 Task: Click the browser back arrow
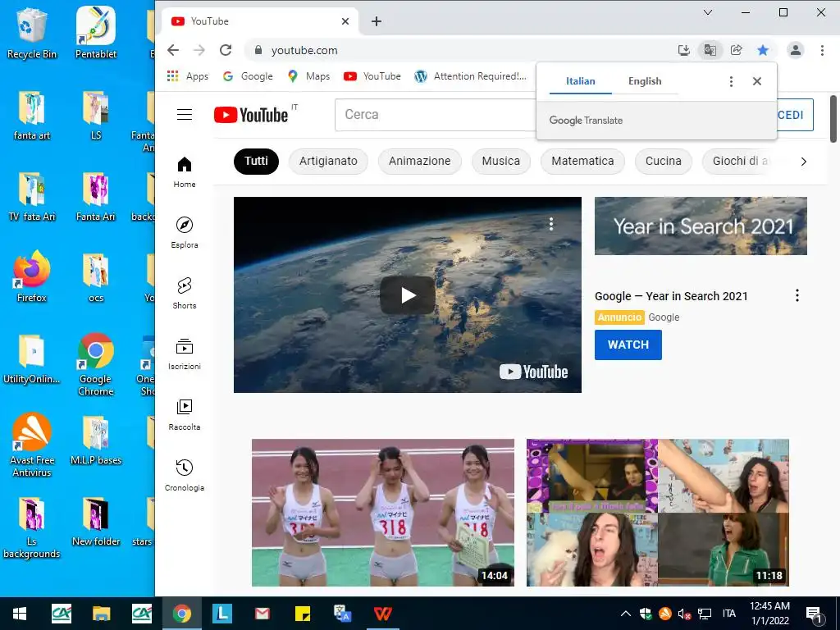(173, 50)
